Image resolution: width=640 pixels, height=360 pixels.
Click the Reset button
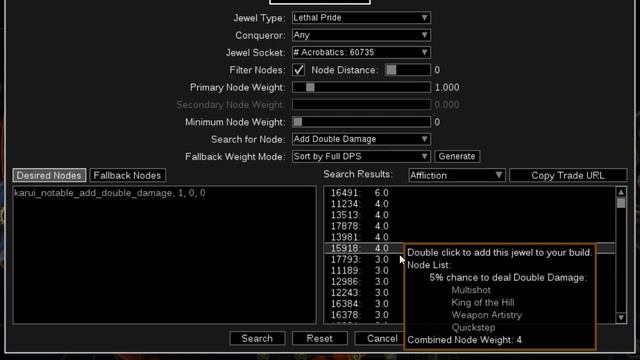click(320, 338)
